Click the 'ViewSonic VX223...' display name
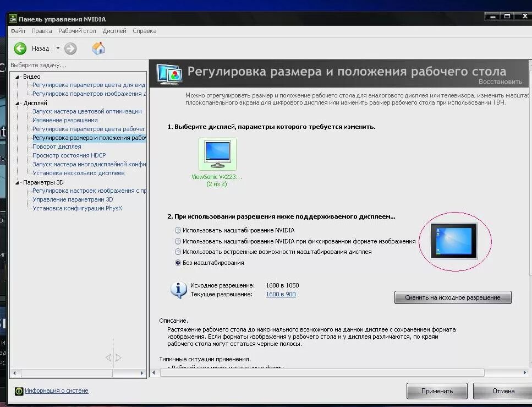 point(216,177)
